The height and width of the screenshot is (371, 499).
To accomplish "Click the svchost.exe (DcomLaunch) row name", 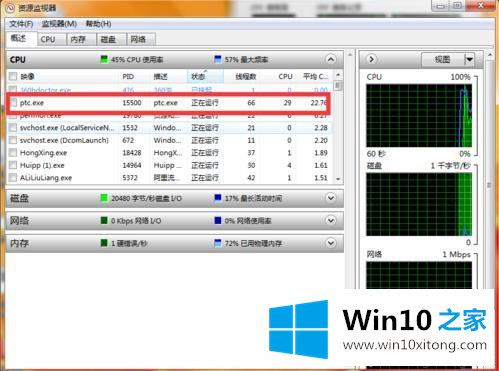I will pyautogui.click(x=64, y=140).
